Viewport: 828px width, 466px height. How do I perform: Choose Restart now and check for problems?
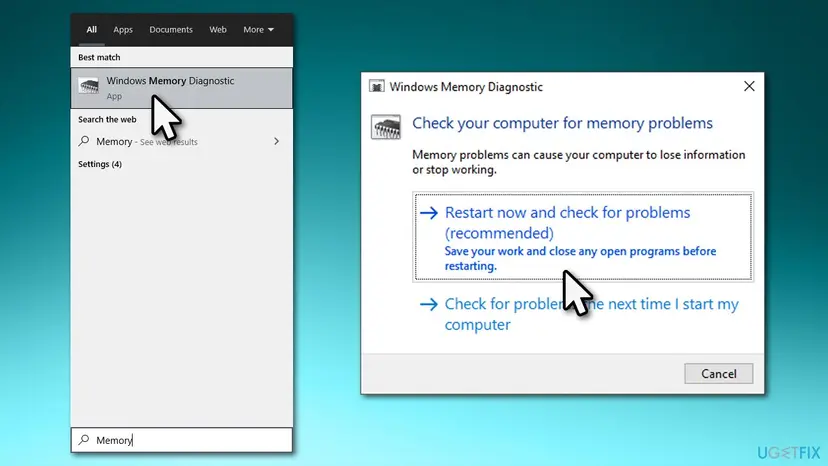click(583, 237)
